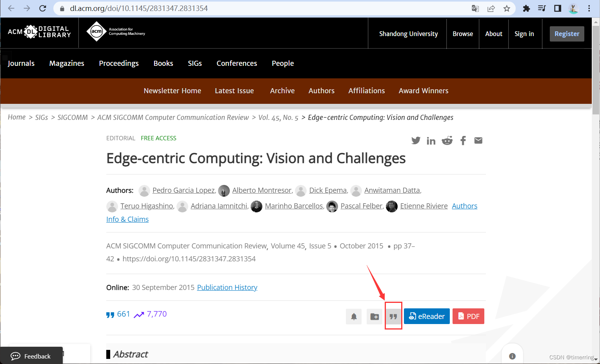Bookmark this page with star icon

(x=507, y=8)
